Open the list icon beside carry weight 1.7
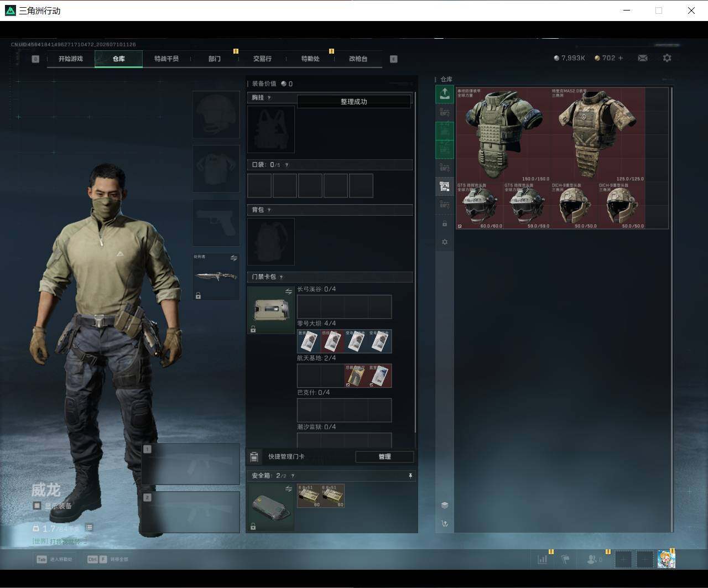This screenshot has height=588, width=708. (89, 528)
